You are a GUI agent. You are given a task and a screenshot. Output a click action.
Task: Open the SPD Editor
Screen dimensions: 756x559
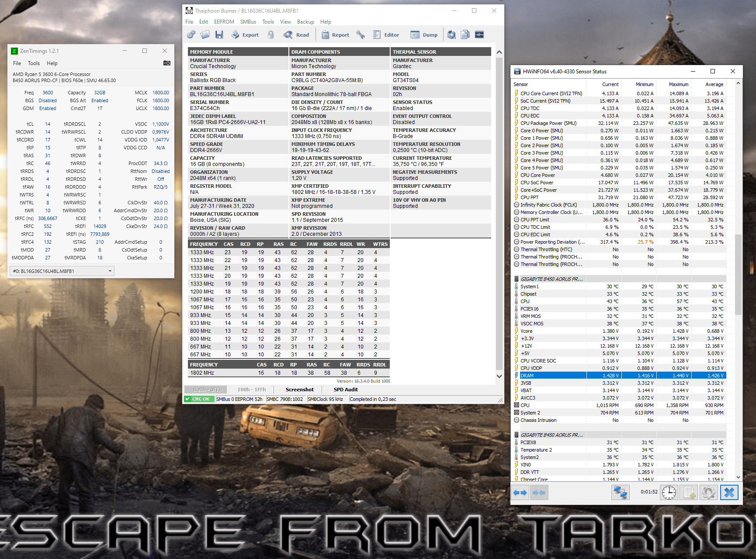tap(386, 35)
